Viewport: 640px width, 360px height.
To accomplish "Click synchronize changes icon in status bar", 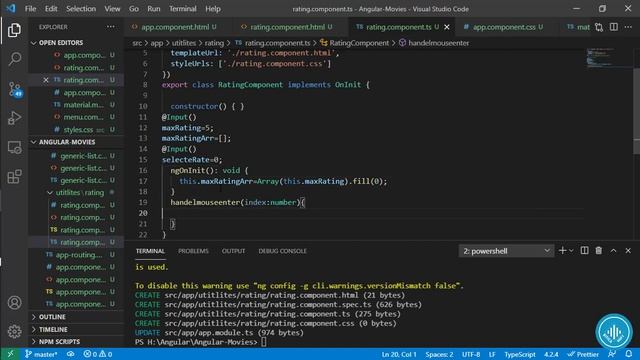I will 71,354.
